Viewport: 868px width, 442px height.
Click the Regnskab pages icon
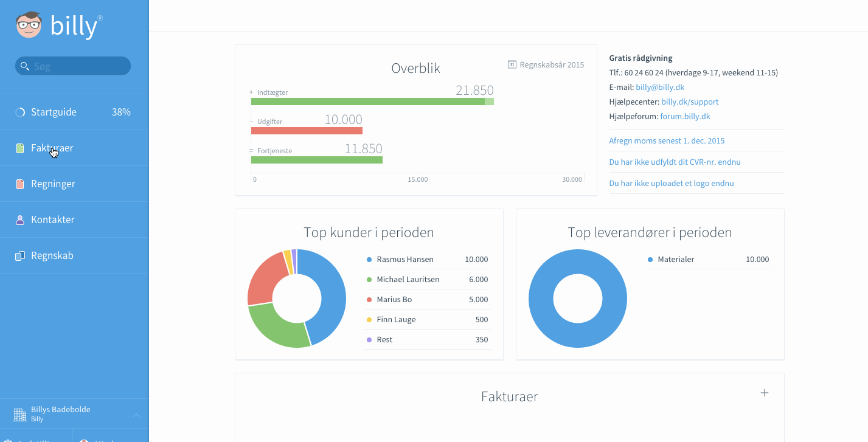pyautogui.click(x=20, y=256)
